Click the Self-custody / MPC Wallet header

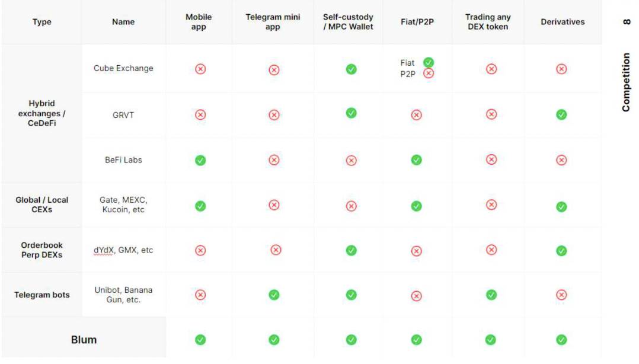pyautogui.click(x=348, y=22)
